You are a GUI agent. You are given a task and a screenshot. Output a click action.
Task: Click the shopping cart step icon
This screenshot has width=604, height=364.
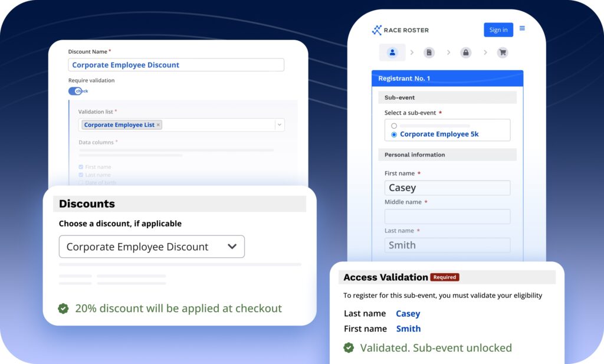coord(503,53)
